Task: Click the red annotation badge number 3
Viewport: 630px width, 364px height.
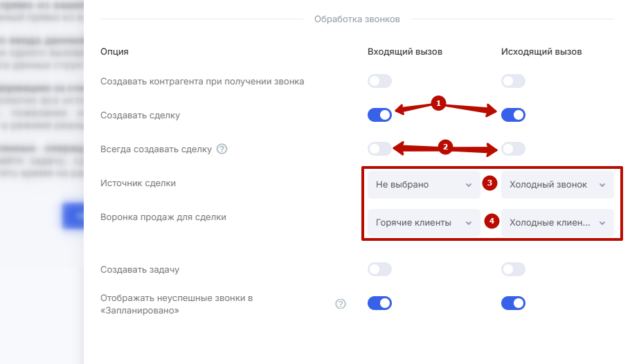Action: click(489, 183)
